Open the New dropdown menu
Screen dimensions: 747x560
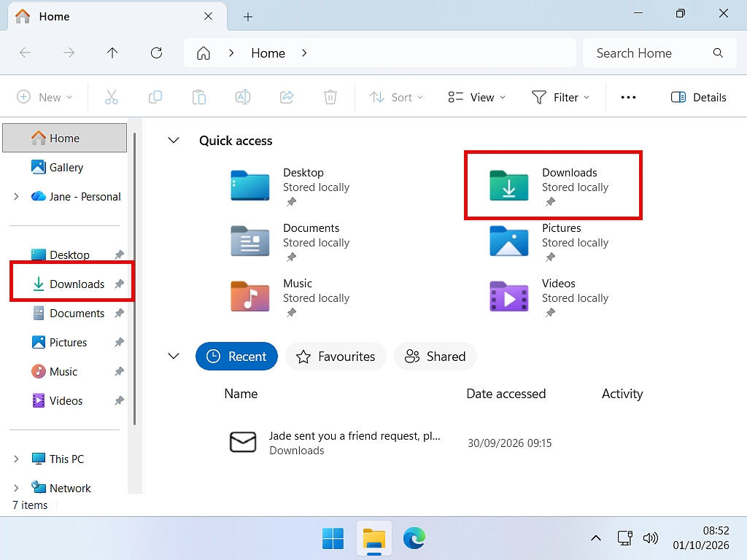(x=44, y=97)
